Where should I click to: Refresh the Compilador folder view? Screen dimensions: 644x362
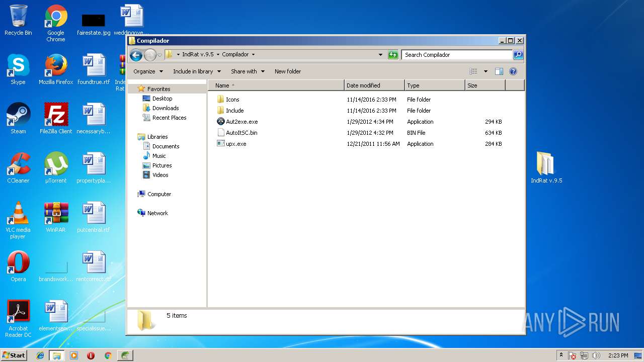click(x=393, y=55)
